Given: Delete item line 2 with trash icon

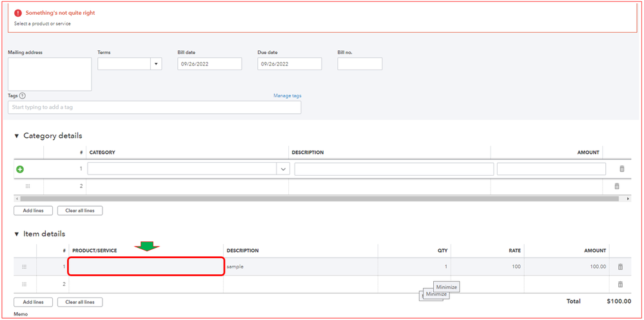Looking at the screenshot, I should (x=620, y=285).
